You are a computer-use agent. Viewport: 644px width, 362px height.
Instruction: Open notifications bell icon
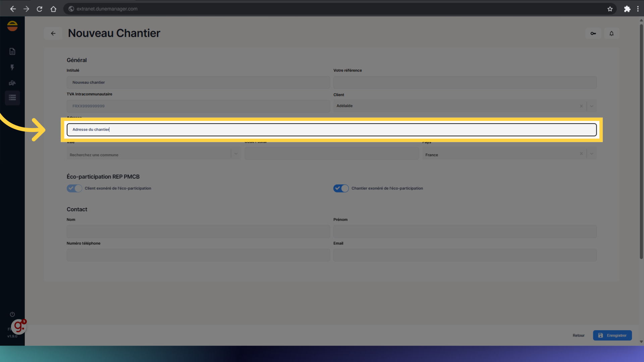[x=611, y=34]
